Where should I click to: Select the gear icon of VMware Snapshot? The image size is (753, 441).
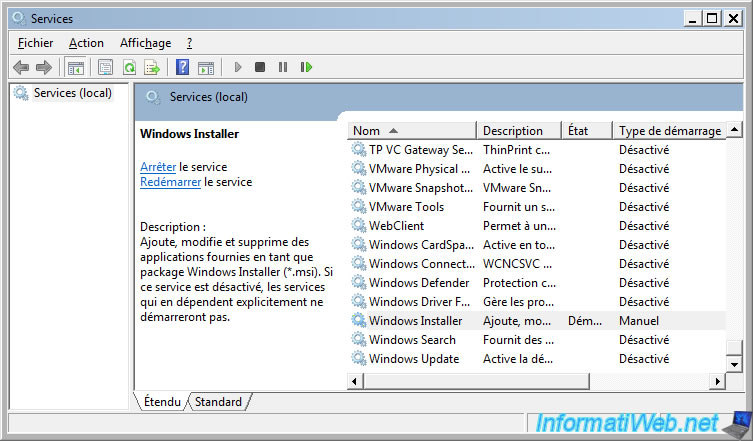358,187
